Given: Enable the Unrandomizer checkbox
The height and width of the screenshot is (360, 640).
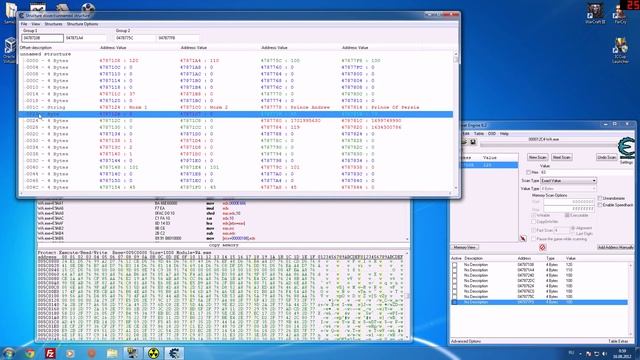Looking at the screenshot, I should click(600, 198).
